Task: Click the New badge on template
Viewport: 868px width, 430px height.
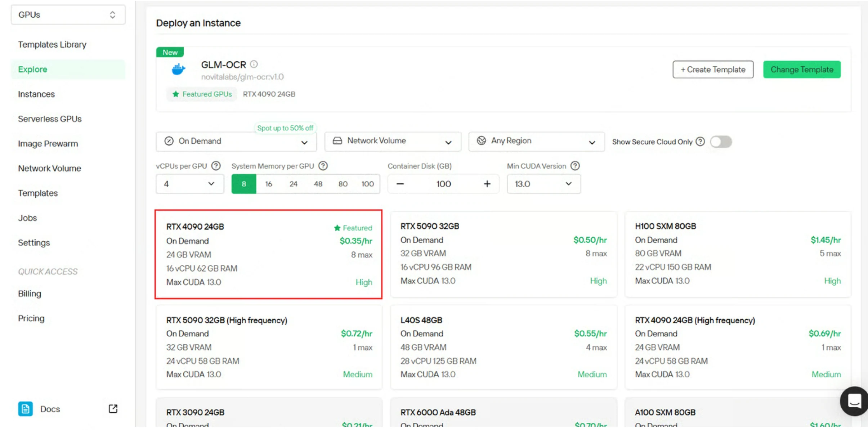Action: tap(170, 52)
